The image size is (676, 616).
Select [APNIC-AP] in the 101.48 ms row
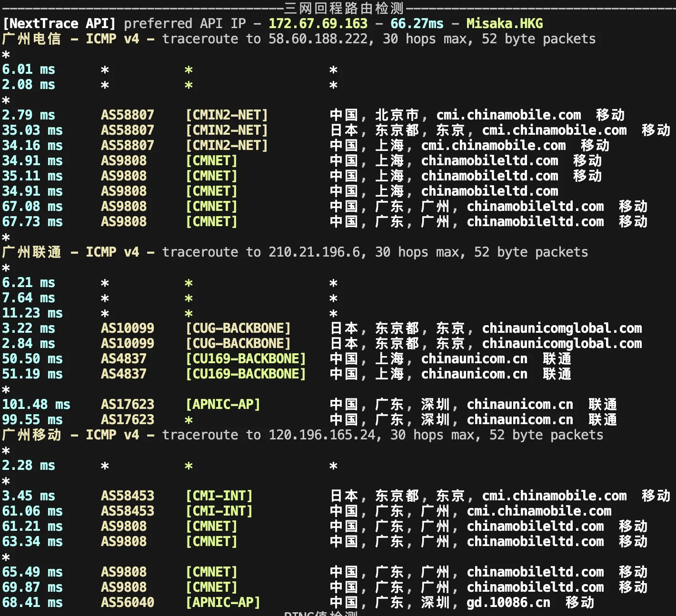pyautogui.click(x=223, y=404)
